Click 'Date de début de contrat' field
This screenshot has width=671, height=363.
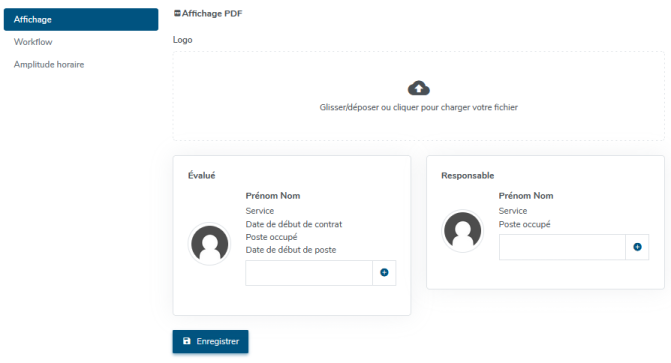point(294,224)
